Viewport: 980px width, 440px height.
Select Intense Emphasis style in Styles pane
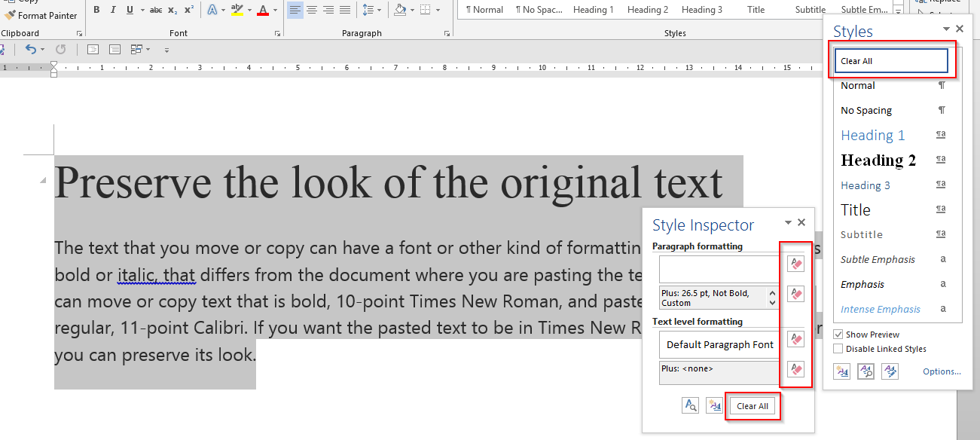tap(880, 309)
